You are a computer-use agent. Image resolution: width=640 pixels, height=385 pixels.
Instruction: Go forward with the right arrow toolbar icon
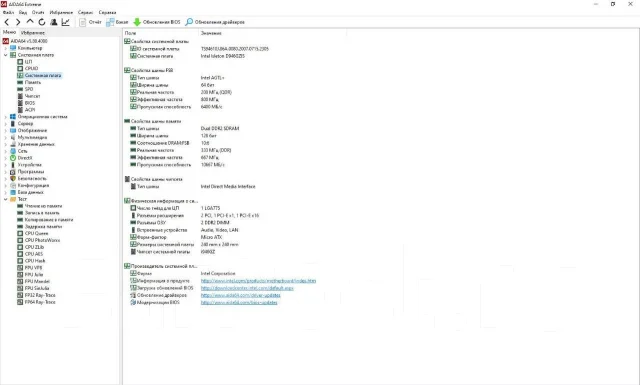pyautogui.click(x=18, y=22)
